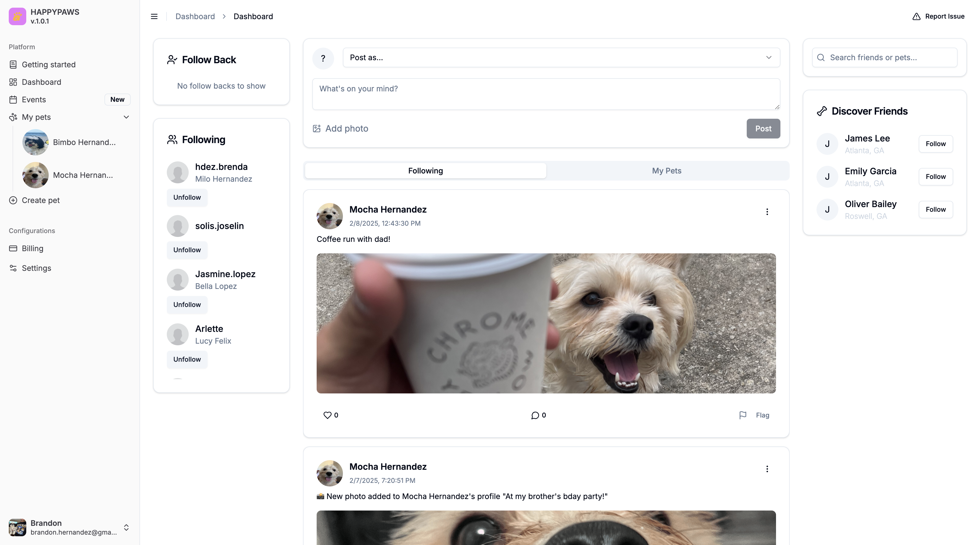Open the three-dot menu on the Coffee run post
Image resolution: width=980 pixels, height=545 pixels.
click(767, 212)
